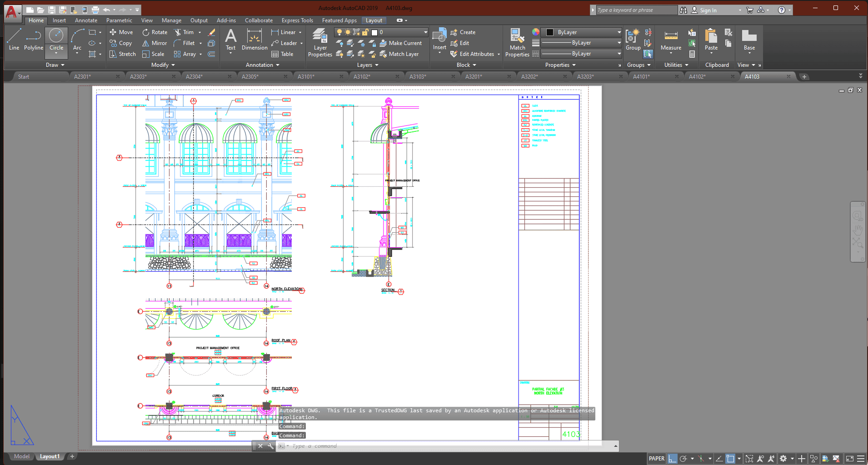The height and width of the screenshot is (465, 868).
Task: Toggle Object Snap in status bar
Action: click(730, 459)
